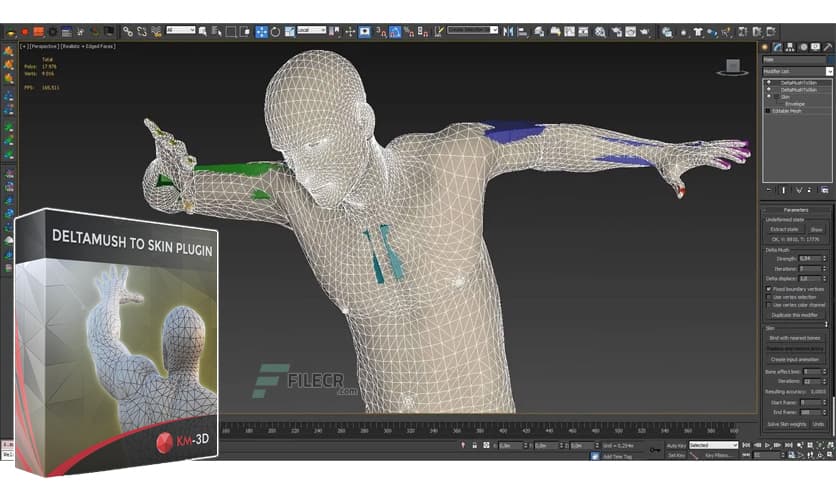Click the Strength value field
The image size is (836, 484).
(810, 259)
